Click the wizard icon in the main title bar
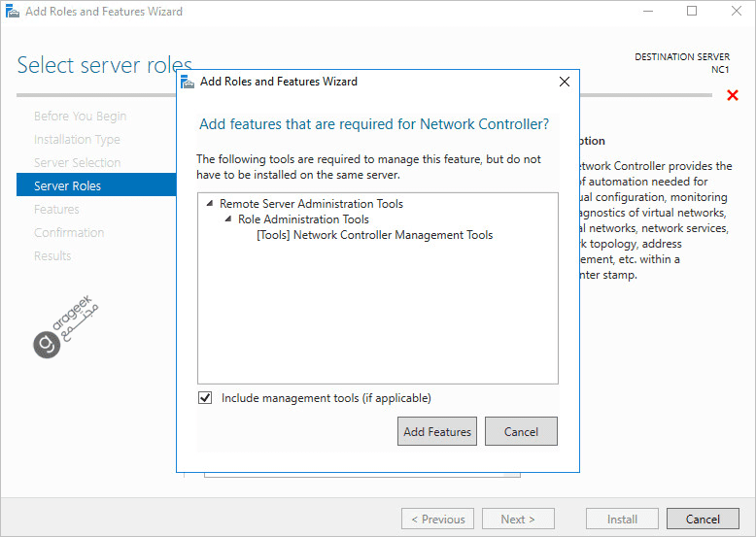The width and height of the screenshot is (756, 537). [12, 11]
